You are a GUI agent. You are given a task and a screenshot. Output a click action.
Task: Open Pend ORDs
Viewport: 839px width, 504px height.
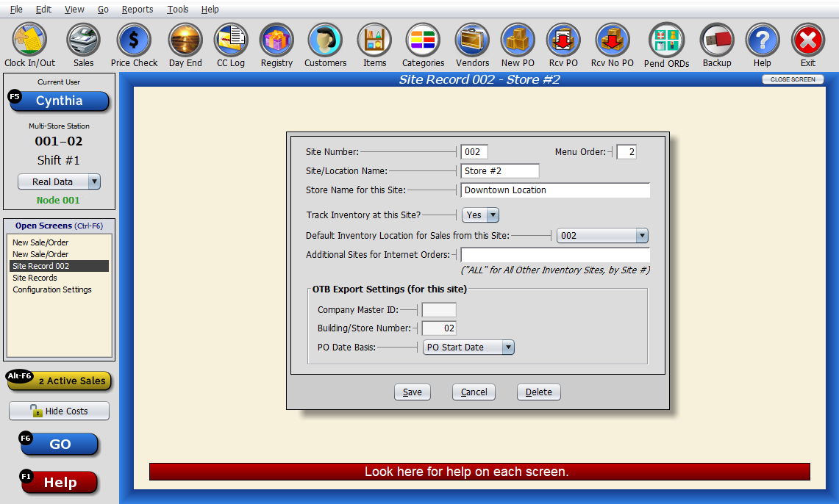tap(667, 45)
